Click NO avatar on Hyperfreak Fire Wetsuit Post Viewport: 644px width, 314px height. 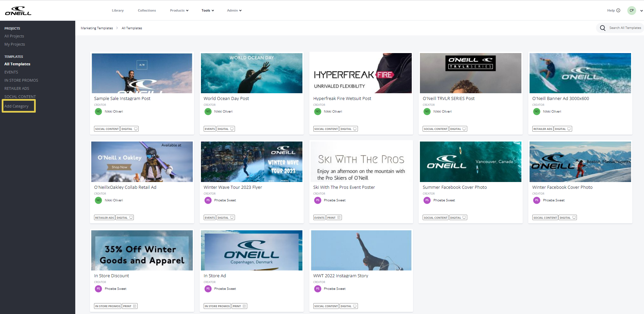[318, 112]
